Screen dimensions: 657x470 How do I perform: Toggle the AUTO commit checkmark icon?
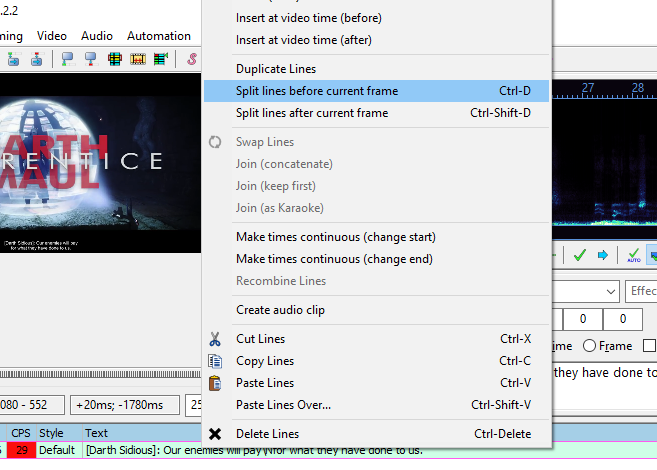click(634, 255)
